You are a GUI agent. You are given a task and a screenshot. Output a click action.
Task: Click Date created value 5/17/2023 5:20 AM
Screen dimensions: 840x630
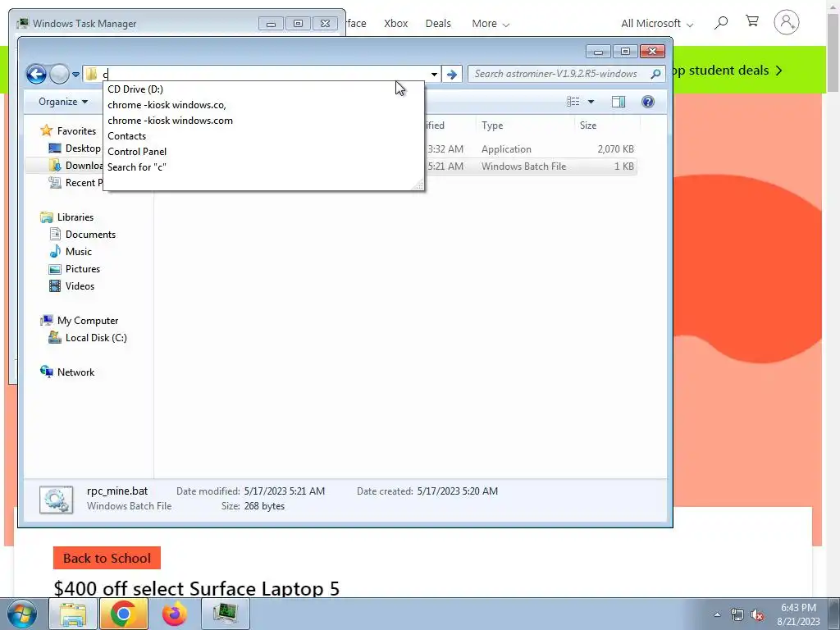[458, 491]
